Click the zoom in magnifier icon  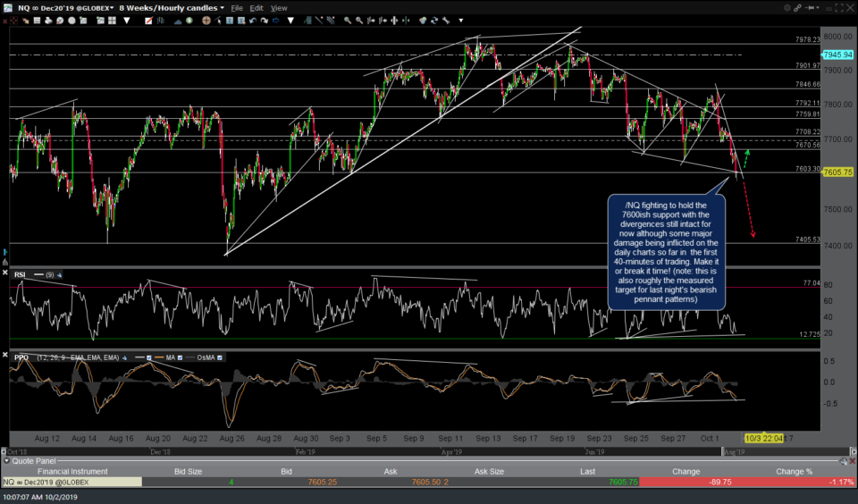point(348,21)
